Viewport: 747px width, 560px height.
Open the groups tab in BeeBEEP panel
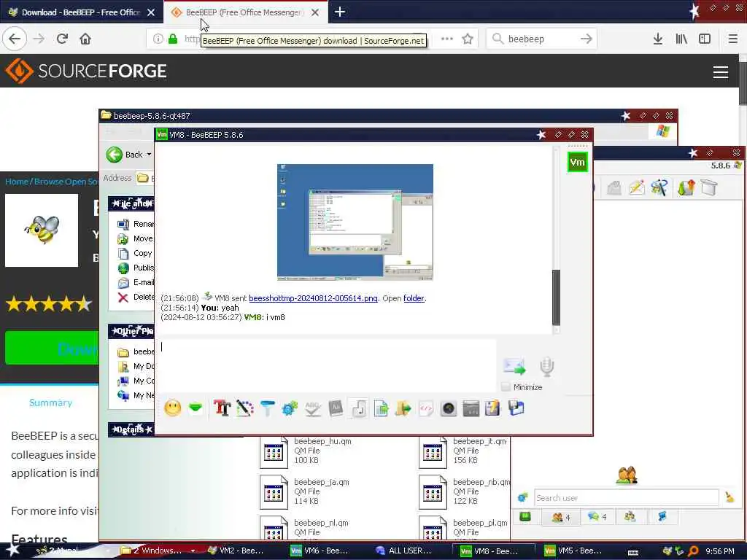coord(630,517)
